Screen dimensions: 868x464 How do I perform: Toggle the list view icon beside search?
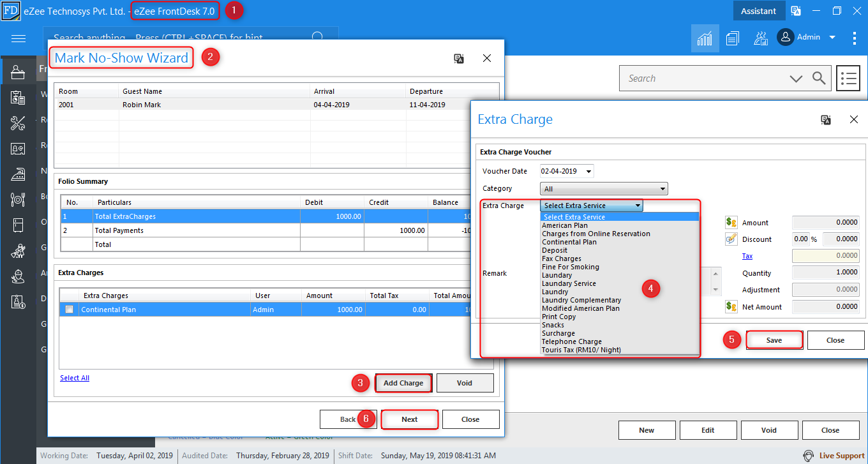click(x=848, y=79)
